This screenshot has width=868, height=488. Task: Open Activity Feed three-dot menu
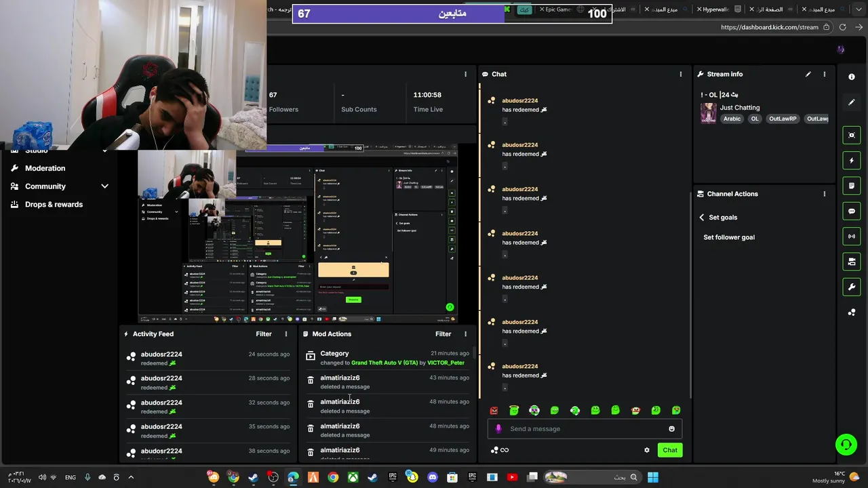click(x=286, y=334)
